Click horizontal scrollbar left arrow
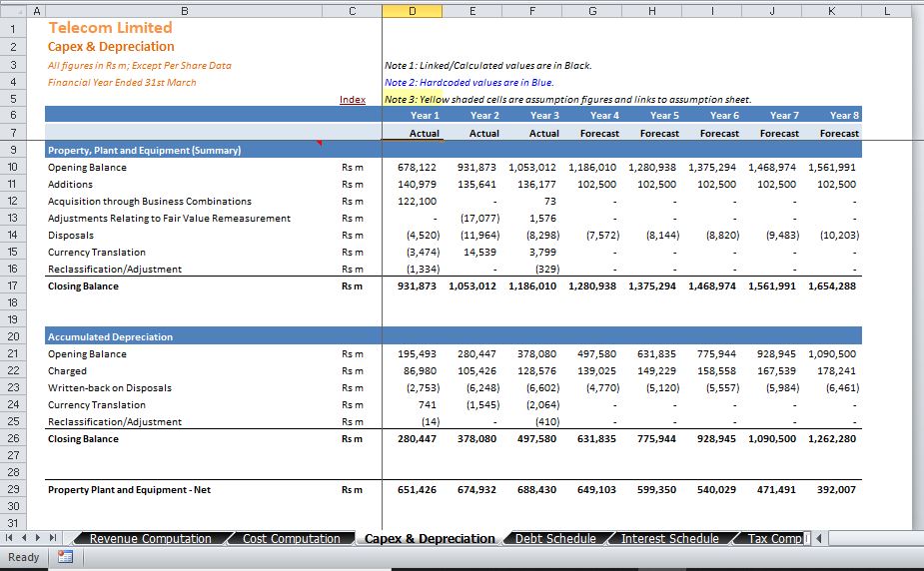The height and width of the screenshot is (571, 924). [x=819, y=537]
